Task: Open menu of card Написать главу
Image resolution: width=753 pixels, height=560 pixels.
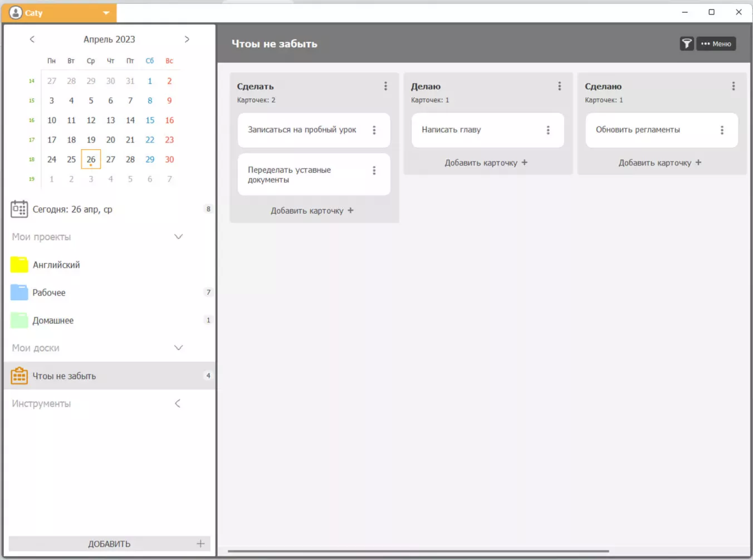Action: pos(548,130)
